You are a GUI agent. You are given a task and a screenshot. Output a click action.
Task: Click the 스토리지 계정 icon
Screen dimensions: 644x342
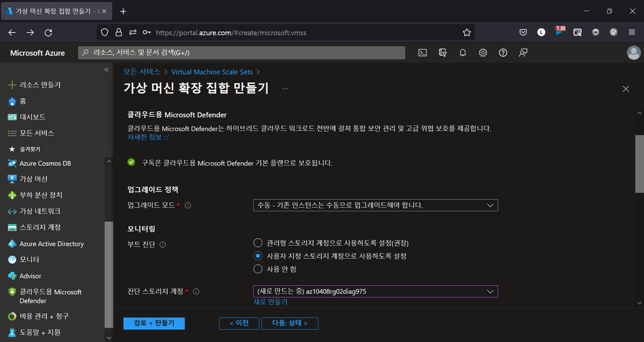pyautogui.click(x=12, y=227)
